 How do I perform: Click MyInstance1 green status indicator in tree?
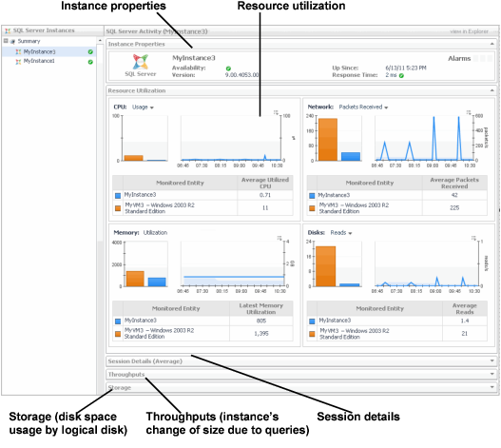click(90, 62)
